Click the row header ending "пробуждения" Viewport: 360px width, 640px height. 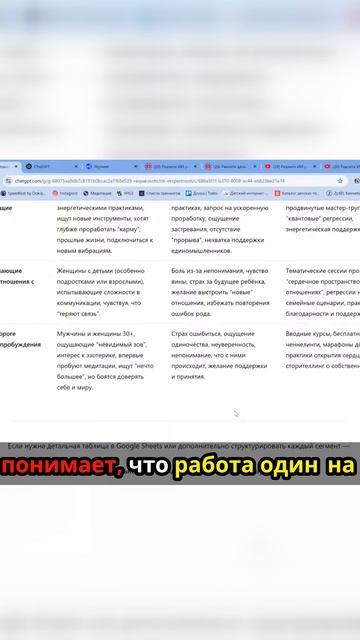(x=20, y=339)
